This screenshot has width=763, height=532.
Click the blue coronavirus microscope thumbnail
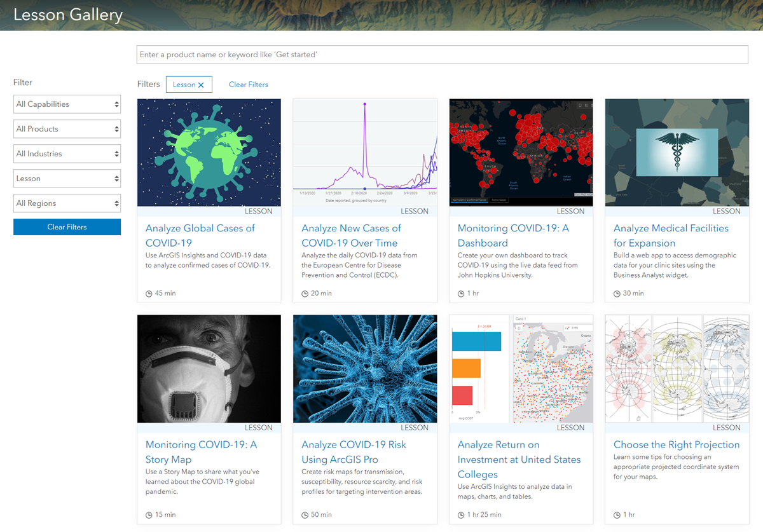point(364,369)
